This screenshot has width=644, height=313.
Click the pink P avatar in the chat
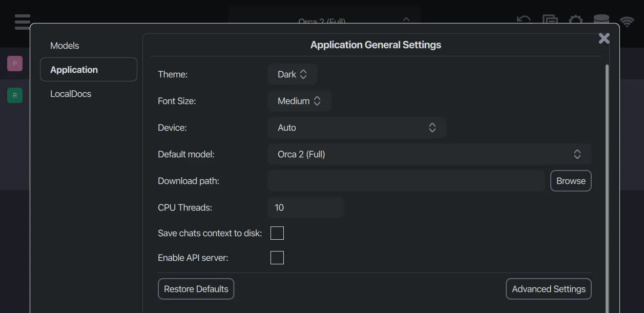coord(15,64)
